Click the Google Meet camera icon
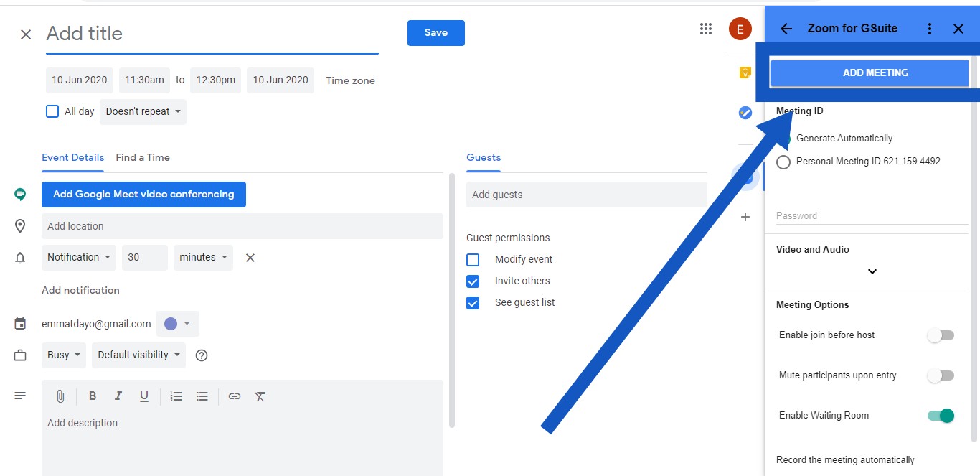Screen dimensions: 980x476 click(x=20, y=194)
